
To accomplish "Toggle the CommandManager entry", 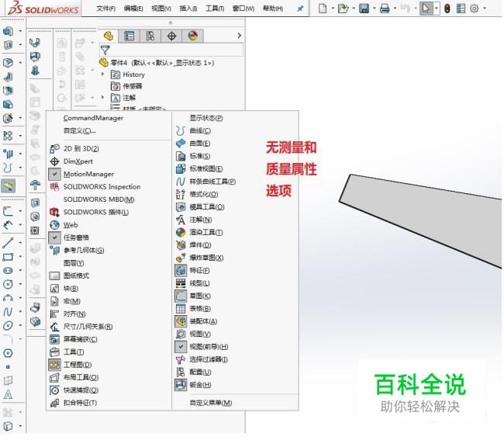I will tap(93, 118).
